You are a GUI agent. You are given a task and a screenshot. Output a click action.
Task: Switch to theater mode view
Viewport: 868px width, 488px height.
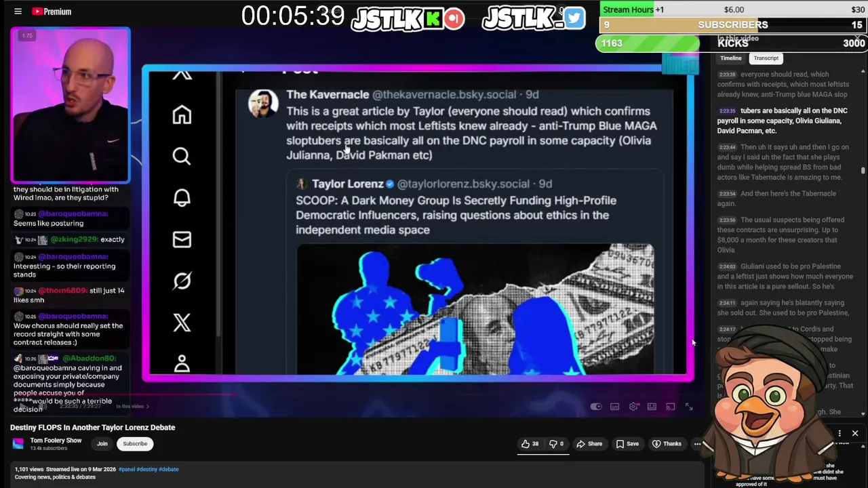click(652, 407)
